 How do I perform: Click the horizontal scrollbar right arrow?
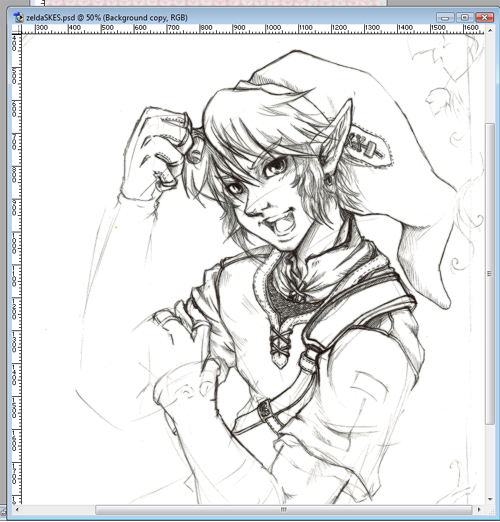click(479, 510)
